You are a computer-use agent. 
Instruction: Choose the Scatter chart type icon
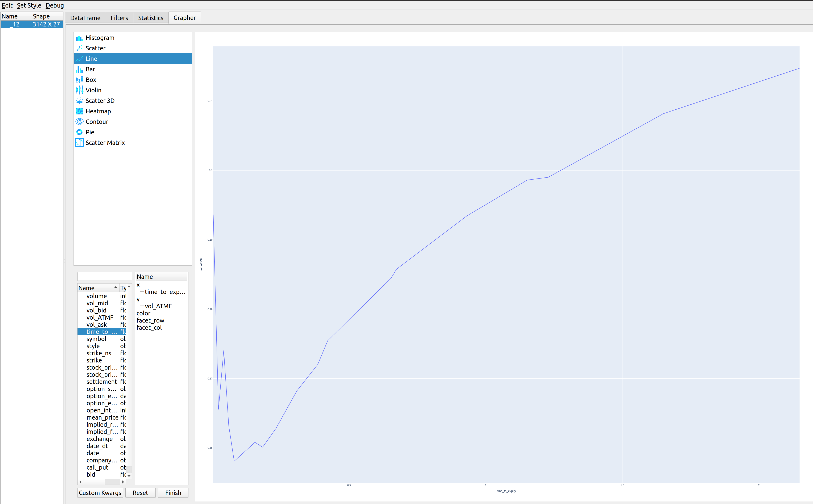pos(79,48)
